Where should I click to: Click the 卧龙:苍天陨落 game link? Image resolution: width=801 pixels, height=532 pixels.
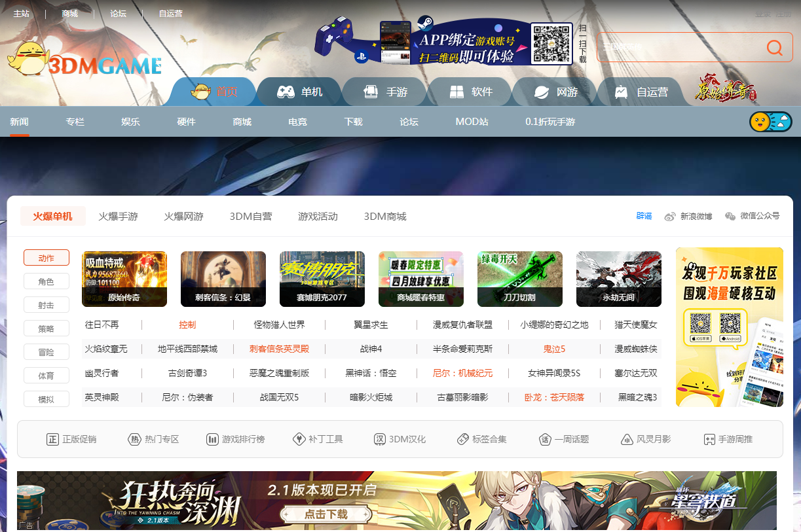pos(554,397)
